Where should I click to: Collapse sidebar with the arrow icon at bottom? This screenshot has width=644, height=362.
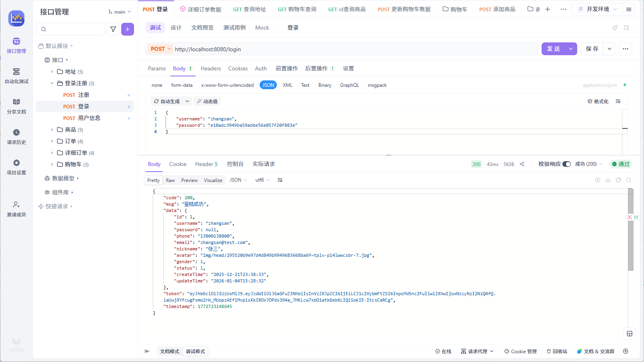[147, 351]
